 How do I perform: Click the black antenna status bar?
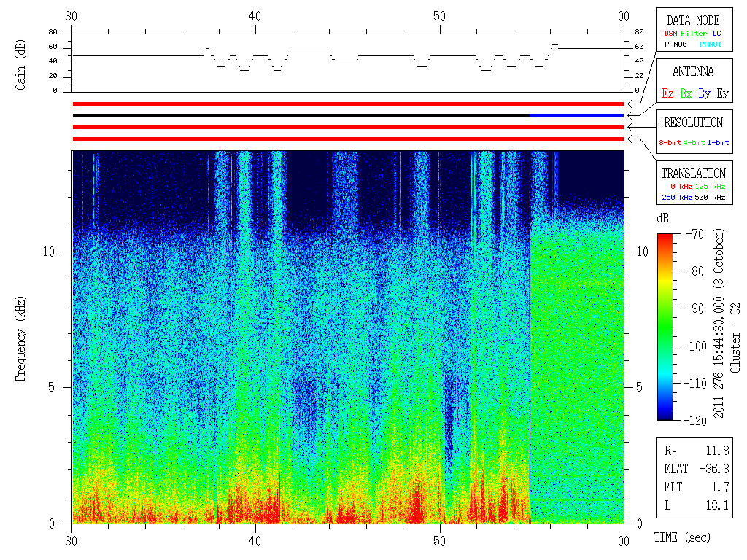301,116
